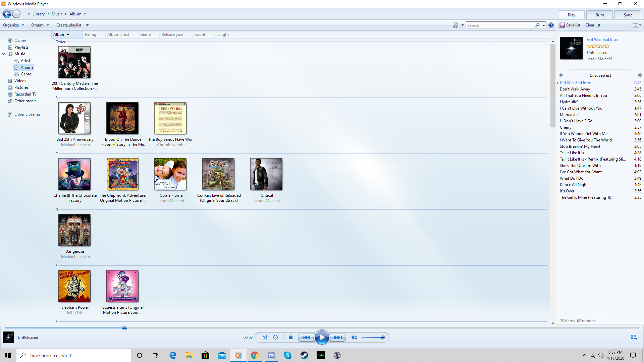Click the seek bar position handle
The width and height of the screenshot is (644, 362).
(x=124, y=328)
